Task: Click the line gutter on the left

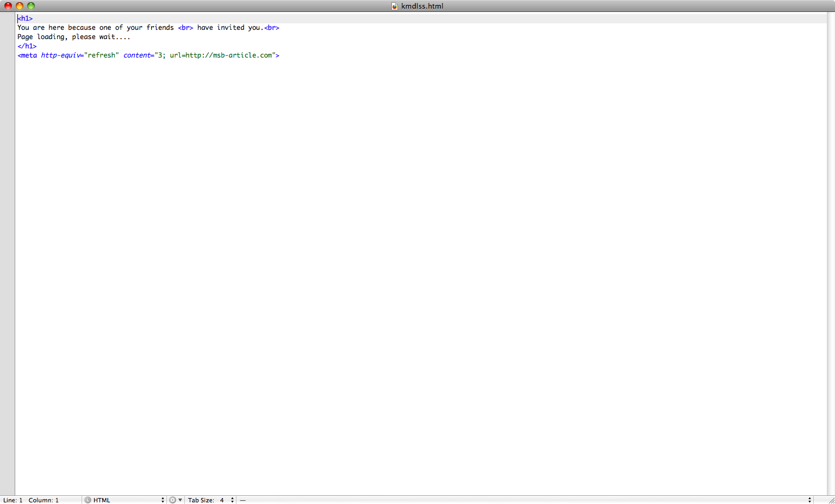Action: point(8,217)
